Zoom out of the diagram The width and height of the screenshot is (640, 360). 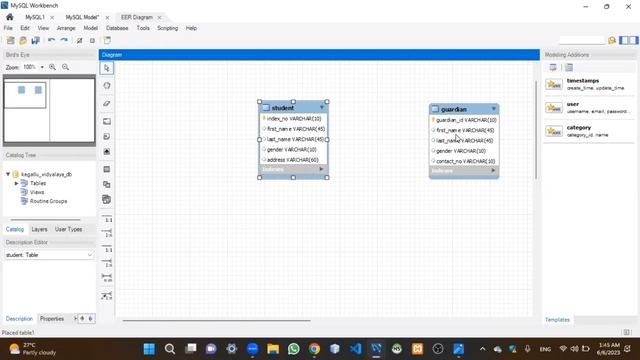pos(65,67)
